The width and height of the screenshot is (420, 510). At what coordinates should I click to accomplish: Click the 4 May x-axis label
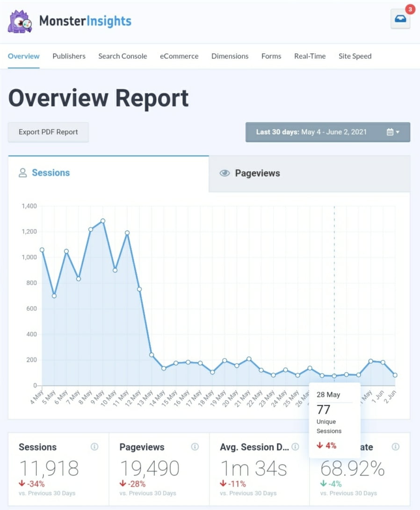[37, 397]
